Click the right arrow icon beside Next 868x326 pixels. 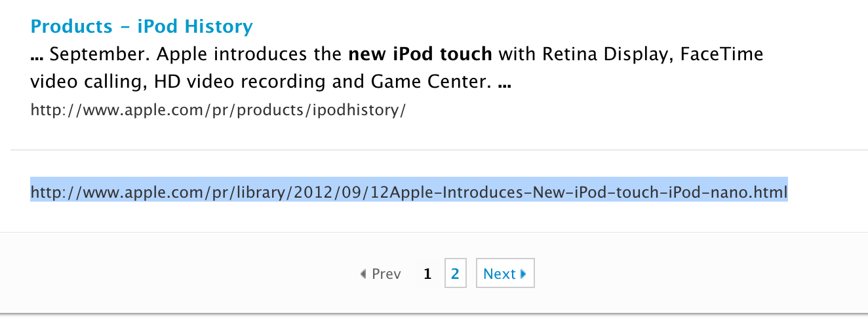click(523, 274)
